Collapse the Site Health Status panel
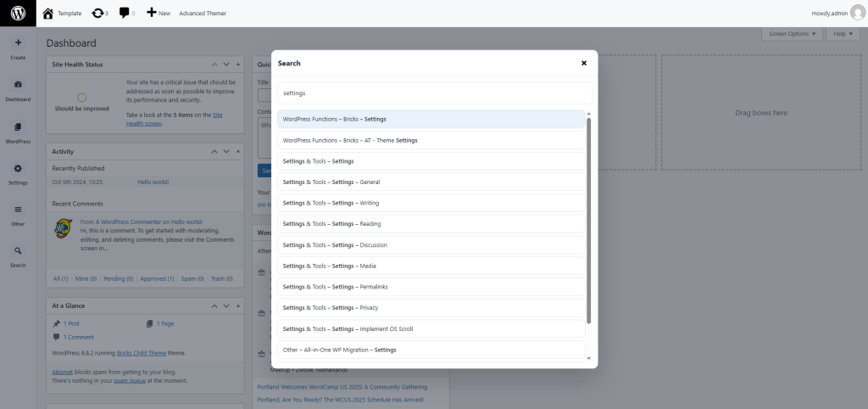The height and width of the screenshot is (409, 868). tap(238, 64)
